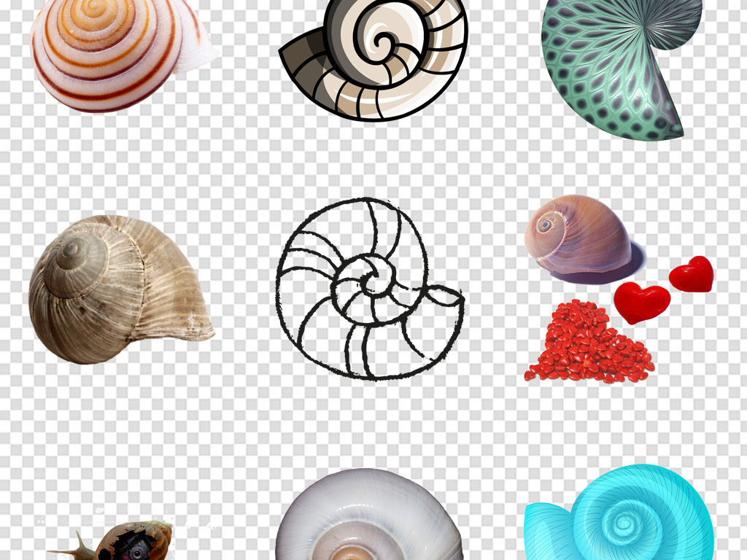The width and height of the screenshot is (747, 560).
Task: Choose the black line-drawing nautilus sketch
Action: pyautogui.click(x=370, y=289)
